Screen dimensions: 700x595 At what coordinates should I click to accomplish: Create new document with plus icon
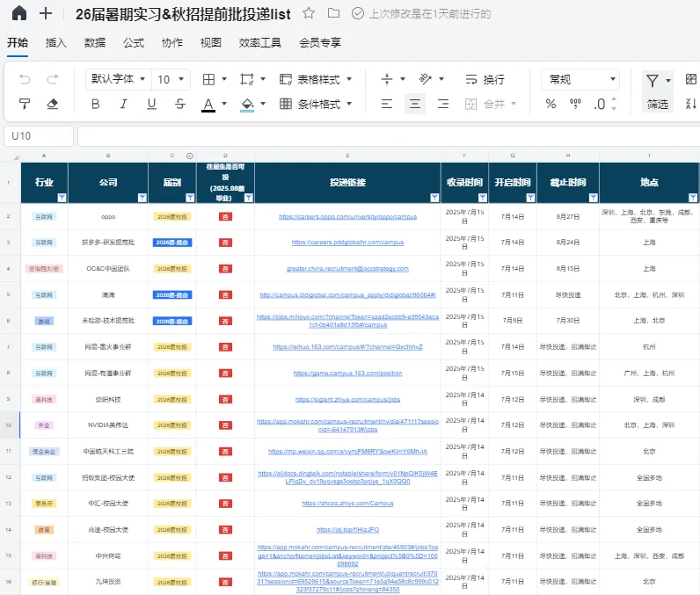click(46, 13)
